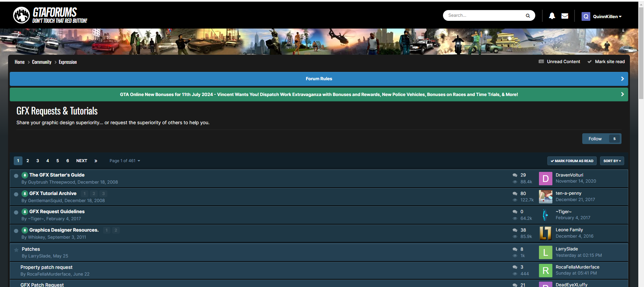Open the Unread Content link

coord(563,62)
